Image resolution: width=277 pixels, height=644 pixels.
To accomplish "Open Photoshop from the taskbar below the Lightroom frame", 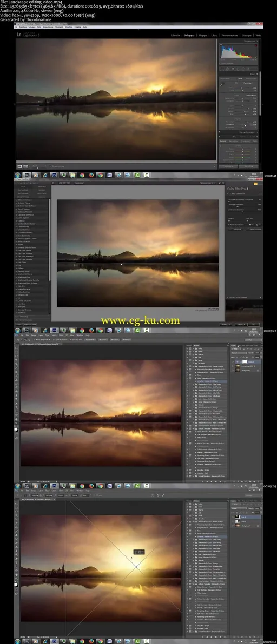I will pyautogui.click(x=55, y=175).
